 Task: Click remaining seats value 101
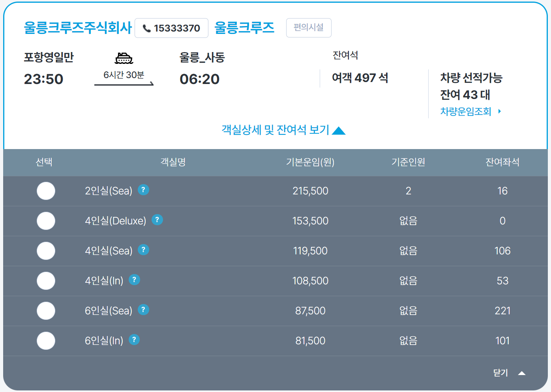pyautogui.click(x=502, y=341)
